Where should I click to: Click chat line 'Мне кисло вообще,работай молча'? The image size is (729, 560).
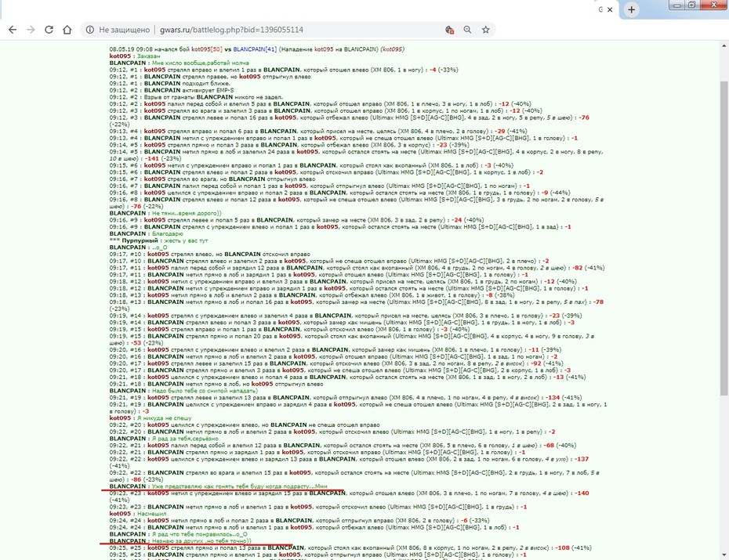tap(201, 63)
